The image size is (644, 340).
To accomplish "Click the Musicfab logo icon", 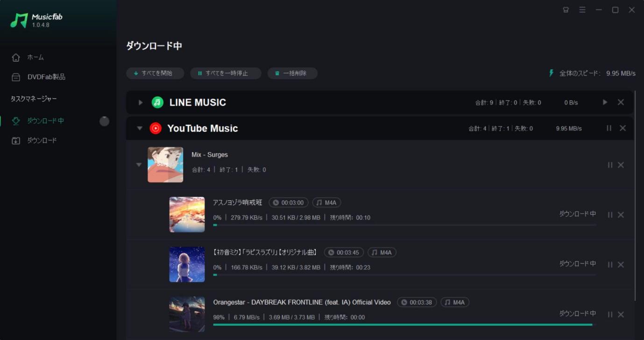I will pyautogui.click(x=19, y=20).
